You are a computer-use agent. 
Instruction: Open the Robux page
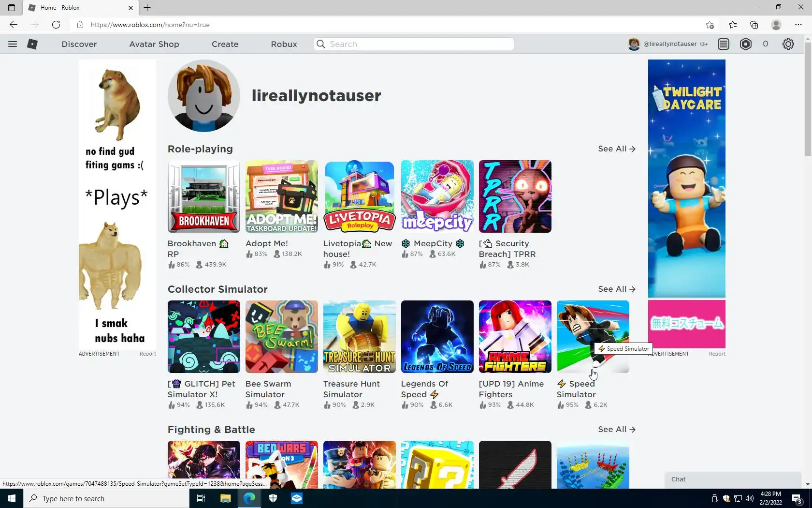tap(284, 44)
